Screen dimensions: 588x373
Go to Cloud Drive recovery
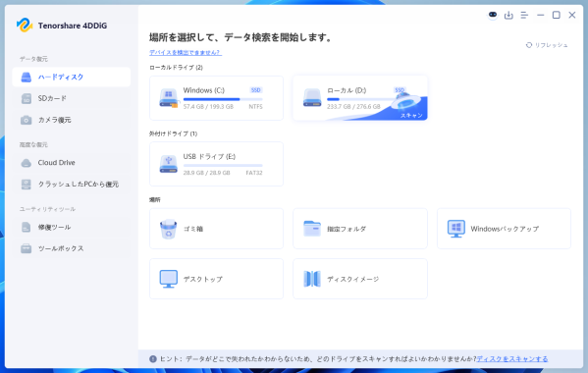[x=72, y=163]
